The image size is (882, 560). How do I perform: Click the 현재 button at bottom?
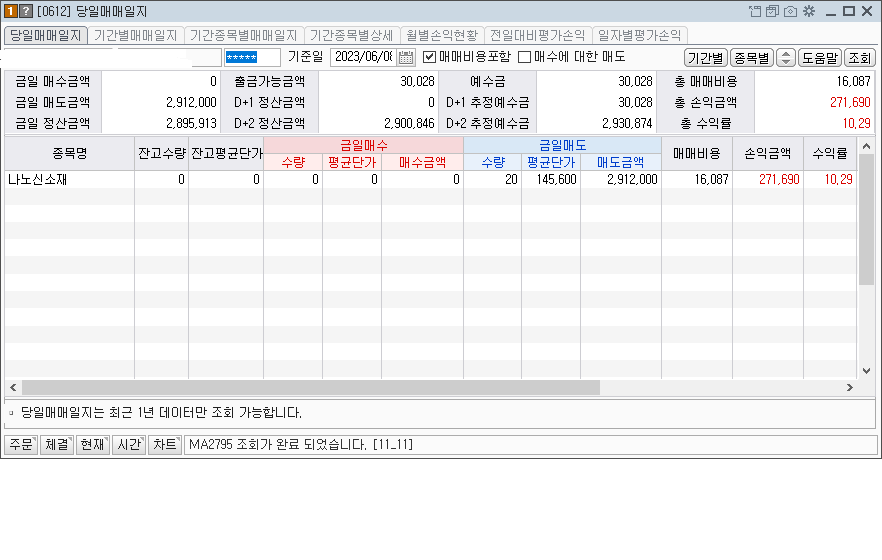(93, 445)
